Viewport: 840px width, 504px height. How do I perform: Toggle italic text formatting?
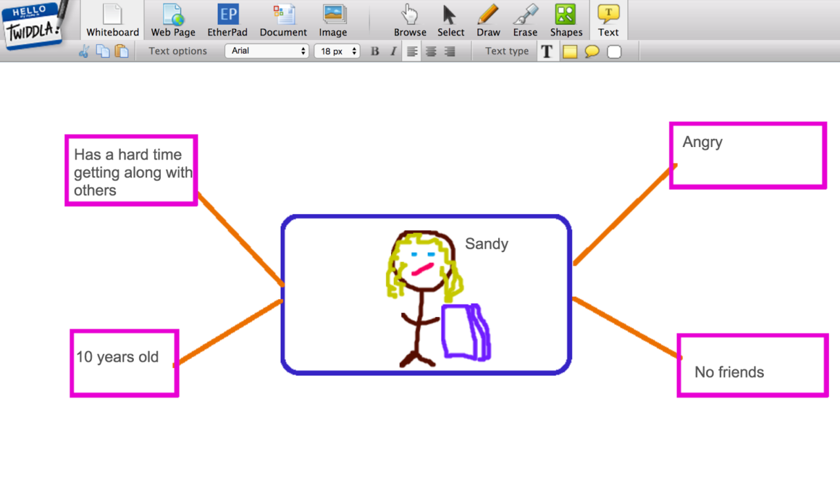393,51
